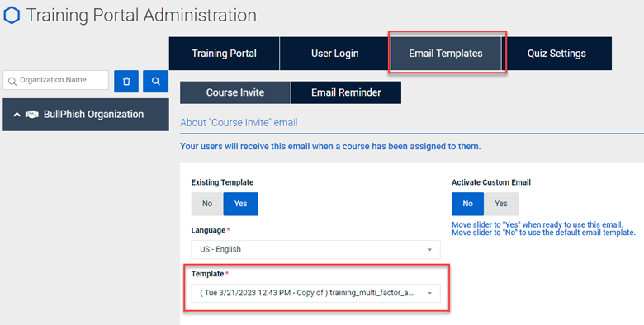Set Existing Template to No
644x325 pixels.
[207, 204]
